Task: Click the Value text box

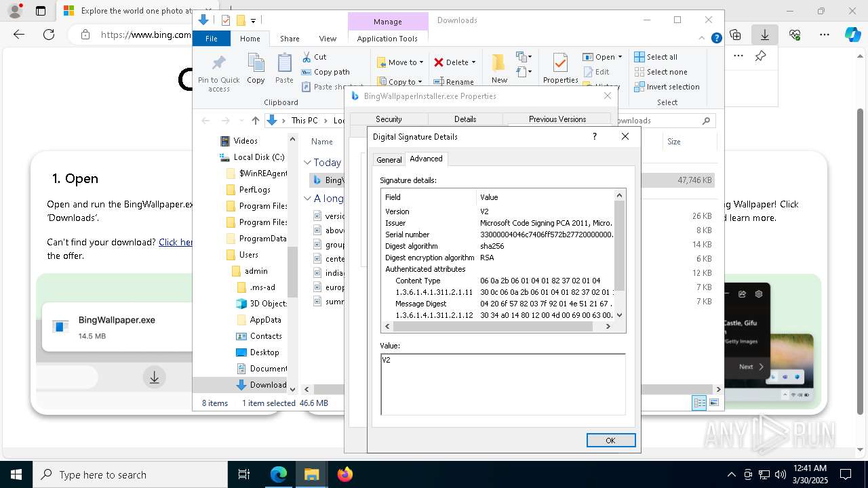Action: coord(502,384)
